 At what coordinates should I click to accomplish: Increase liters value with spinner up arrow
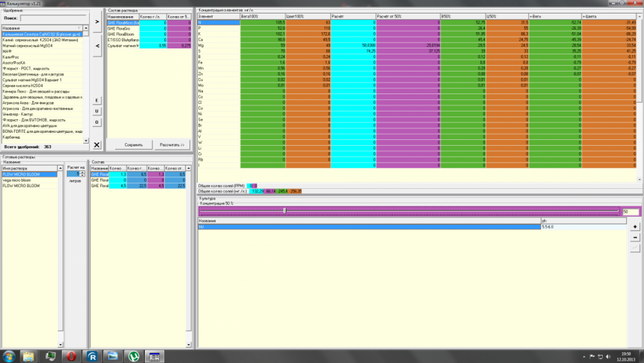coord(82,173)
